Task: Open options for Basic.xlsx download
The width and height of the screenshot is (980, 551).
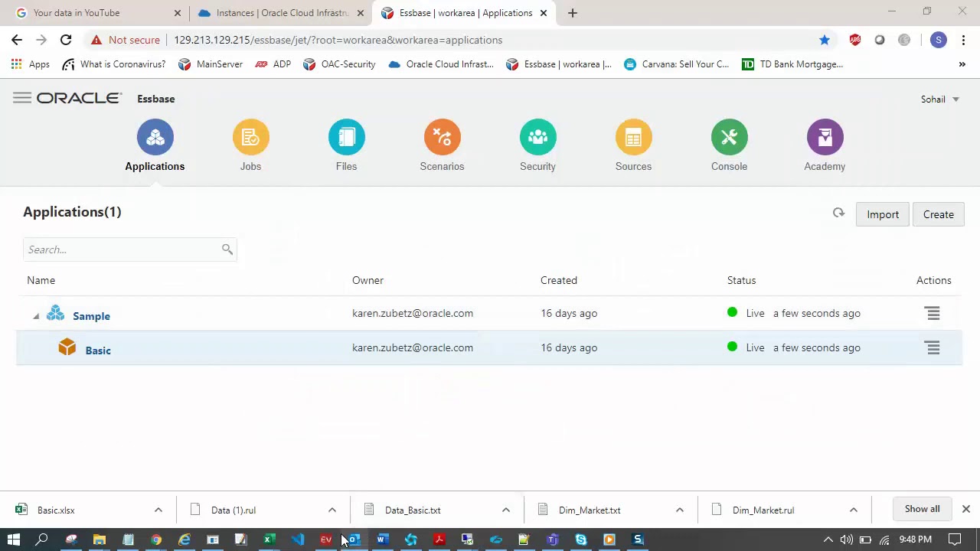Action: (x=158, y=510)
